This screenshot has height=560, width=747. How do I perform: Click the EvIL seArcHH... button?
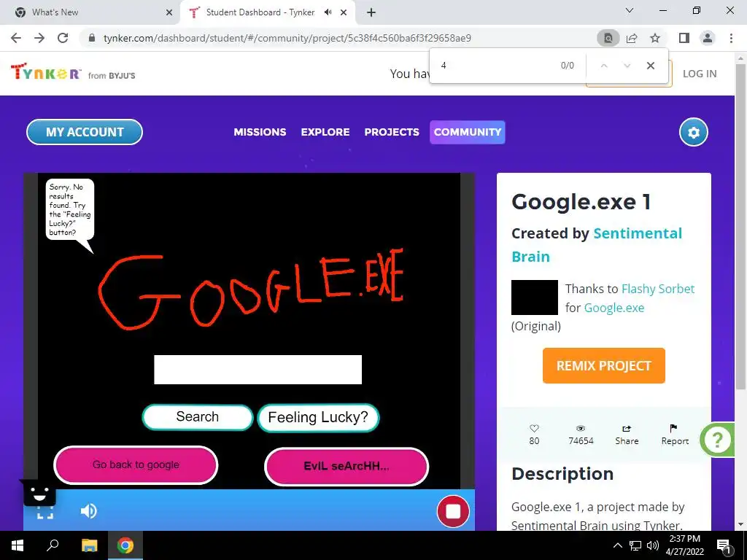coord(347,466)
